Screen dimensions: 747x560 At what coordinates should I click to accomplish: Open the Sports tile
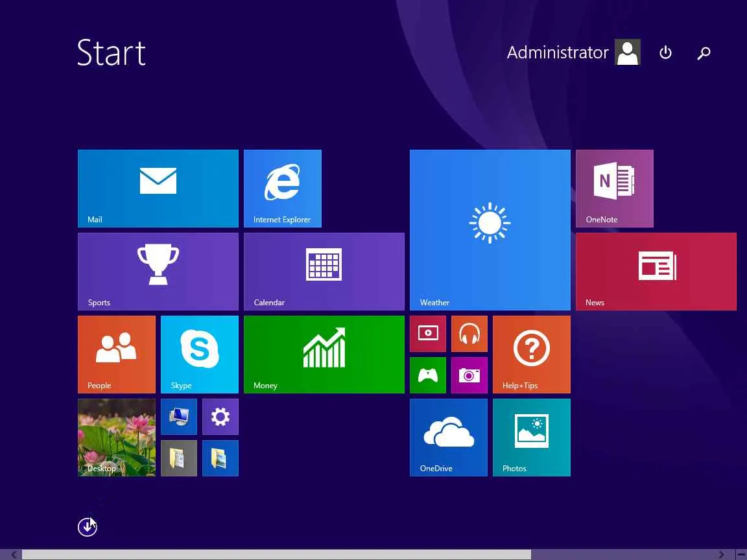[158, 272]
